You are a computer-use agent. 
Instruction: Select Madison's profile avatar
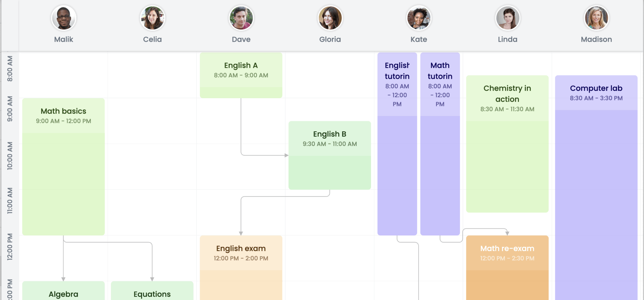click(597, 18)
